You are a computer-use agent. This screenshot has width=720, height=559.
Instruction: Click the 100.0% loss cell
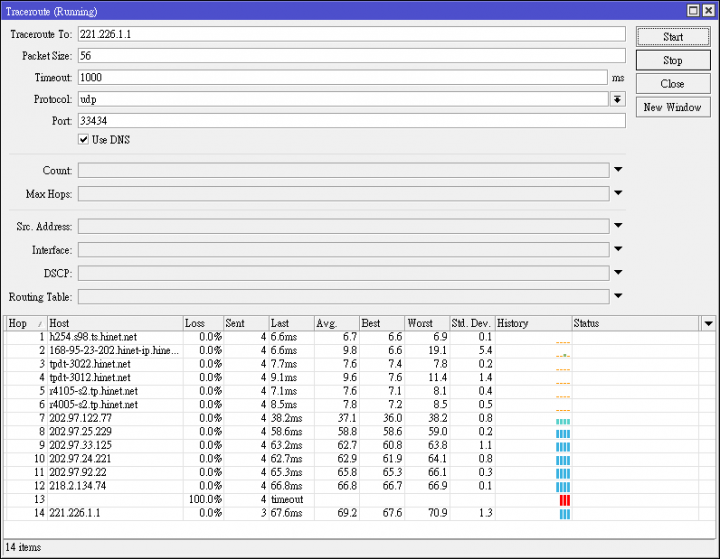pyautogui.click(x=205, y=500)
